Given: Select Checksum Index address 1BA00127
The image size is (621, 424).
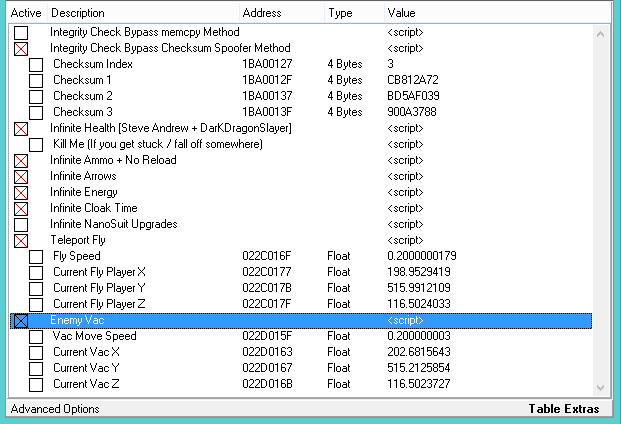Looking at the screenshot, I should pyautogui.click(x=267, y=64).
